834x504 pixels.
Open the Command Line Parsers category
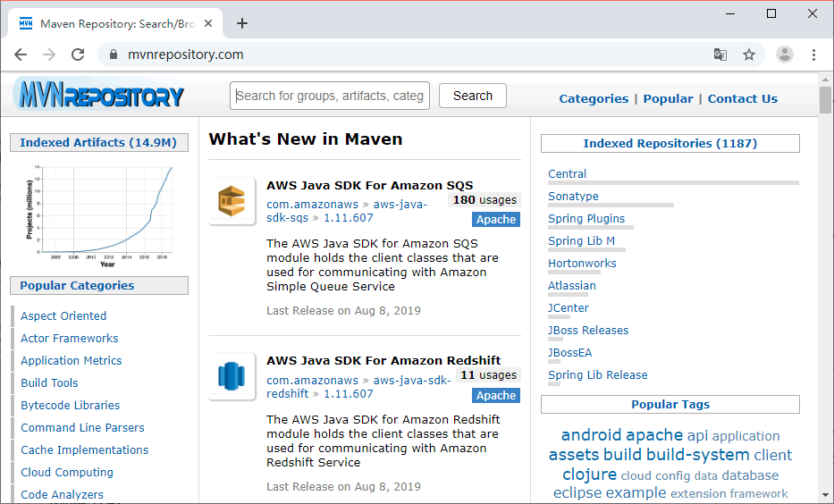pyautogui.click(x=82, y=427)
